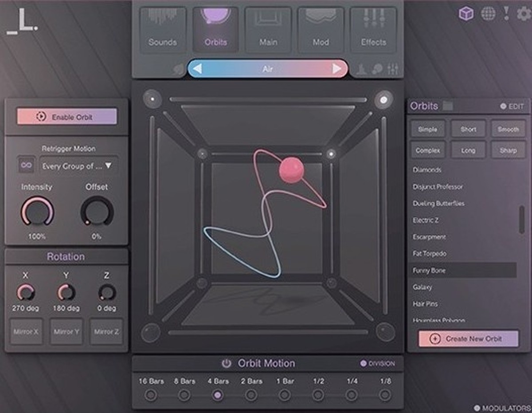Enable EDIT mode in Orbits panel
The height and width of the screenshot is (413, 532).
[512, 106]
